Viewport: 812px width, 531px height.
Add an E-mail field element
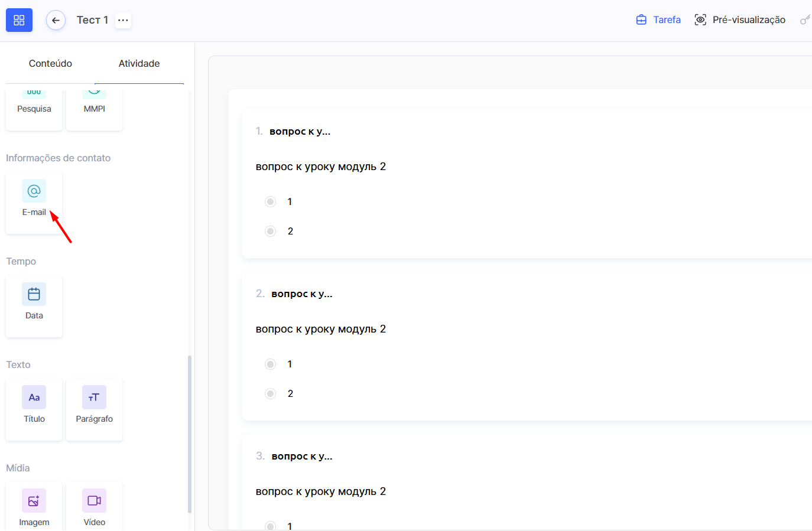[34, 201]
